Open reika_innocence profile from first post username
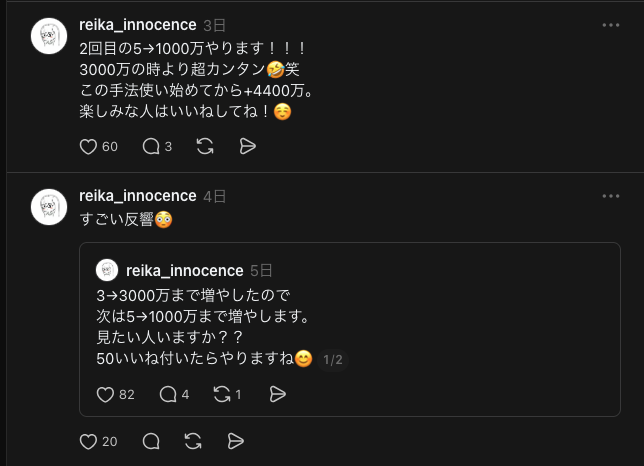Image resolution: width=644 pixels, height=466 pixels. 137,25
